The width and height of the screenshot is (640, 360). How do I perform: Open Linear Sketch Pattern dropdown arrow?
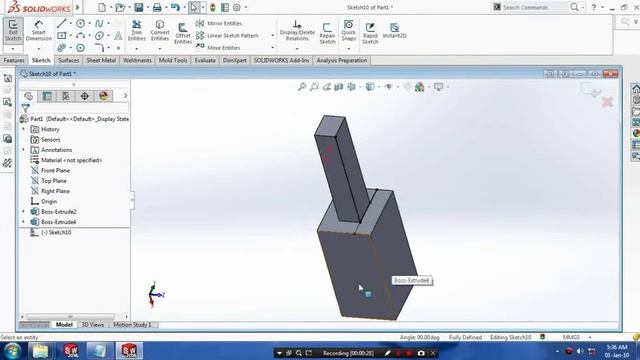273,36
